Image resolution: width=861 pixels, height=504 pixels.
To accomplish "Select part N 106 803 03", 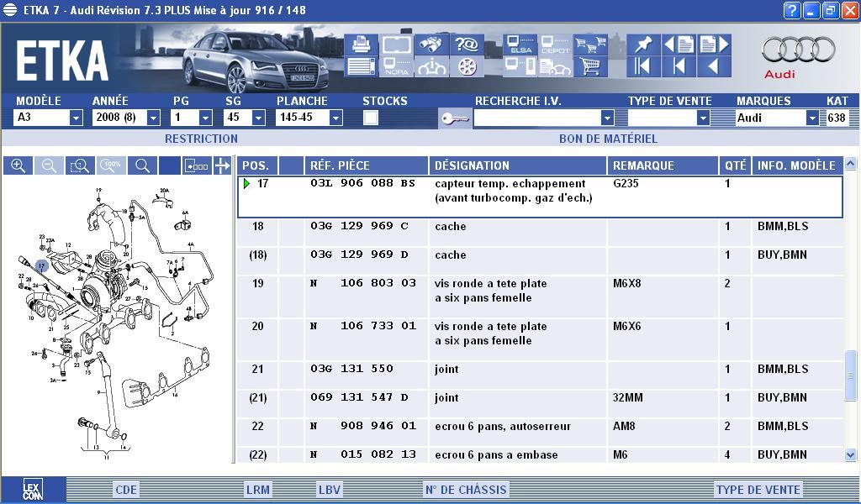I will coord(363,283).
